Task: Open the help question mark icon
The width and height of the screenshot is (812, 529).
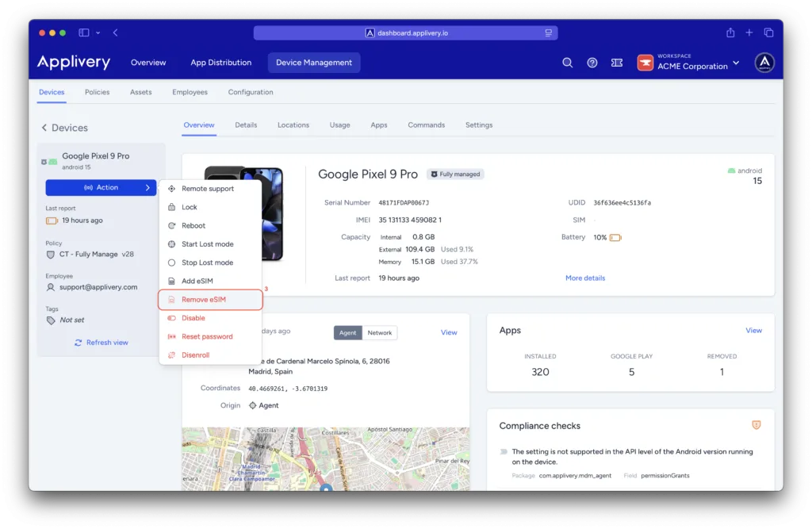Action: click(x=592, y=63)
